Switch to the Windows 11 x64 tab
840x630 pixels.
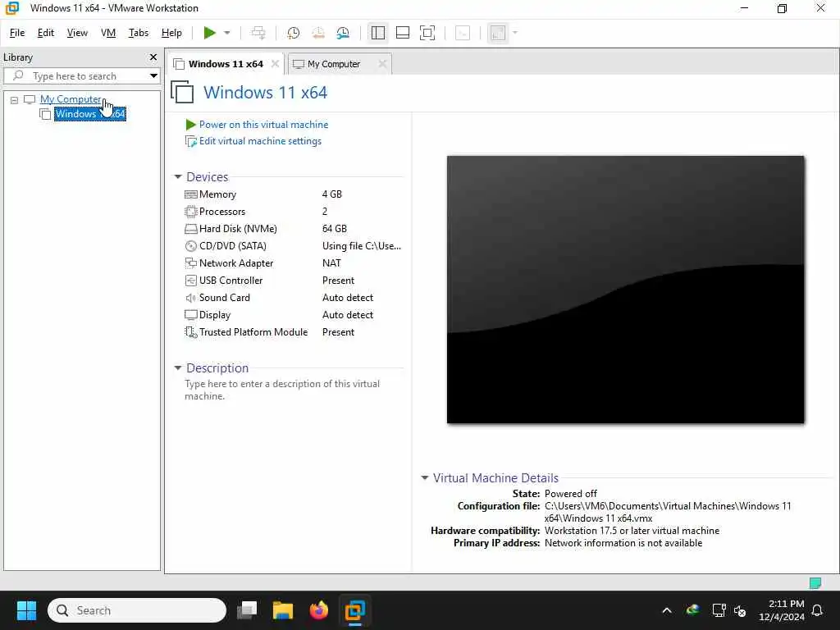click(x=226, y=64)
